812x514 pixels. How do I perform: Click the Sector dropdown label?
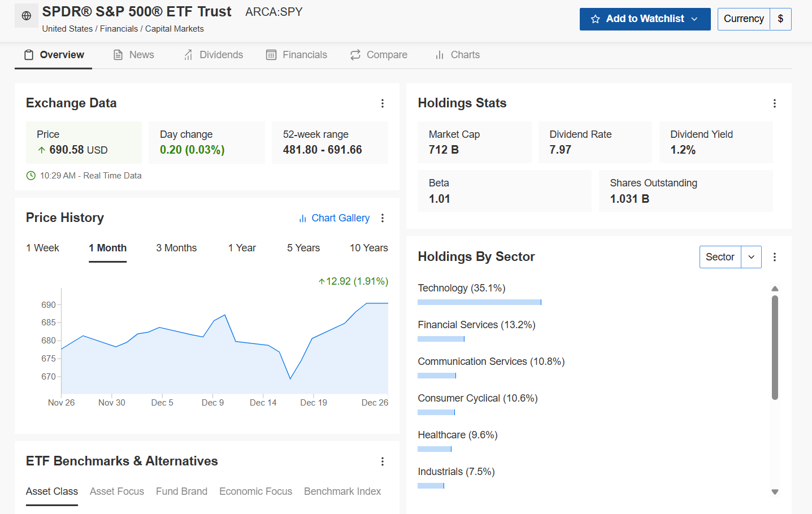720,257
